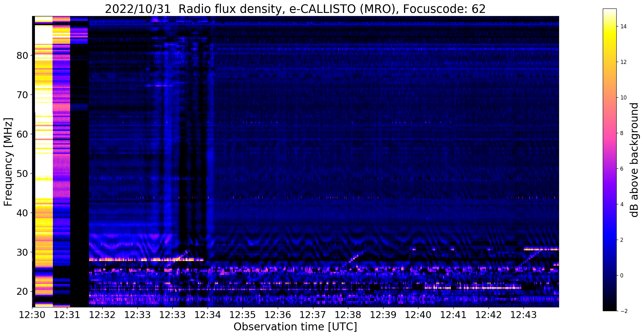This screenshot has width=644, height=336.
Task: Click the 30 tick on the frequency axis
Action: tap(22, 252)
